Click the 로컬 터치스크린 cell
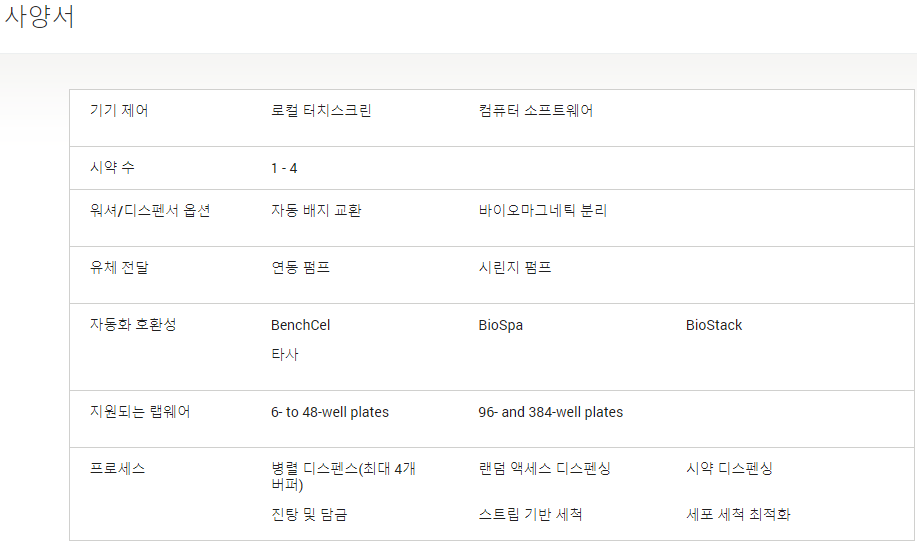917x542 pixels. pos(321,111)
